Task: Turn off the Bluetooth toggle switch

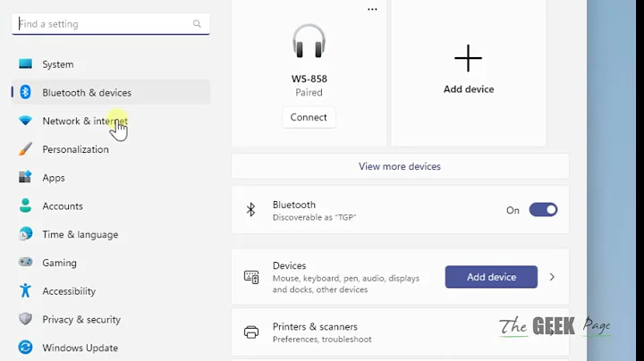Action: tap(543, 210)
